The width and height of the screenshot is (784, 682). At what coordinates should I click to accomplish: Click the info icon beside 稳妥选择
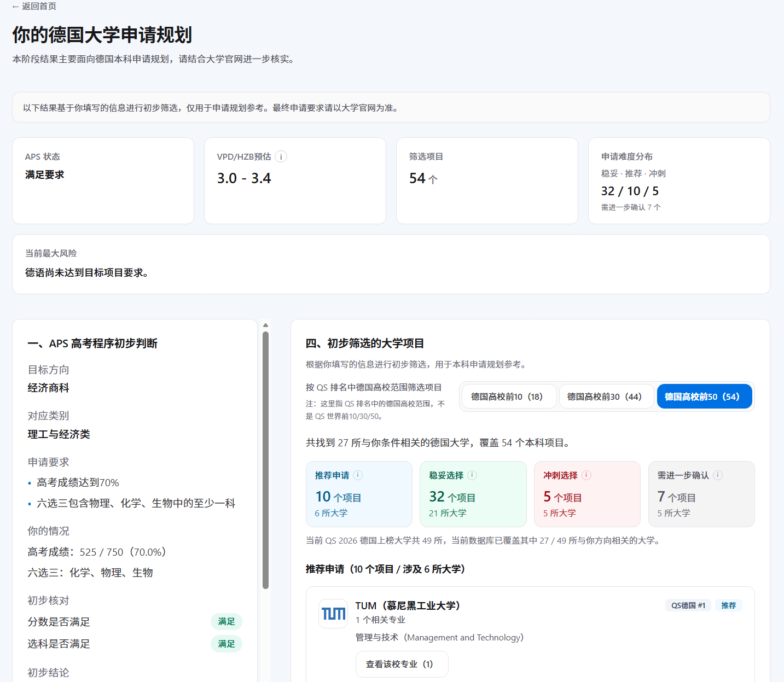tap(472, 475)
